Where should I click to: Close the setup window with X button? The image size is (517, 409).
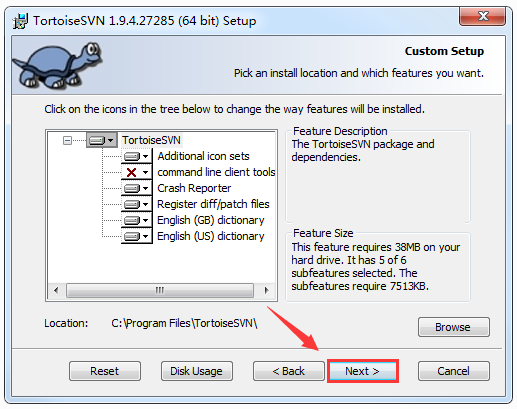pyautogui.click(x=482, y=16)
